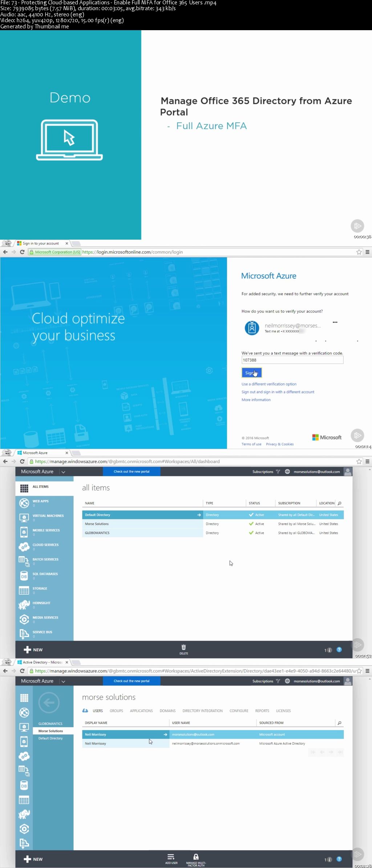Screen dimensions: 372x868
Task: Open arrow next to Default Directory name
Action: click(x=199, y=515)
